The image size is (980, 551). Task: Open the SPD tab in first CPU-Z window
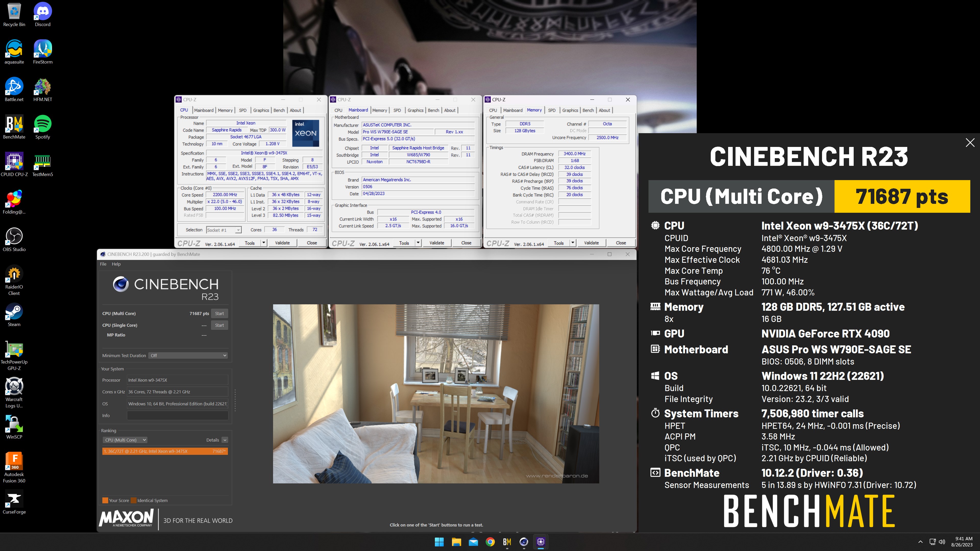pos(243,110)
